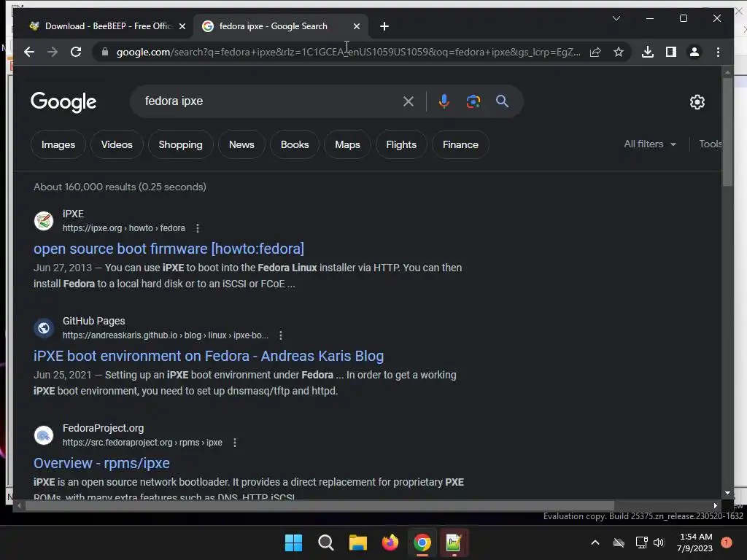Click the vertical page scrollbar
The width and height of the screenshot is (747, 560).
pyautogui.click(x=727, y=131)
